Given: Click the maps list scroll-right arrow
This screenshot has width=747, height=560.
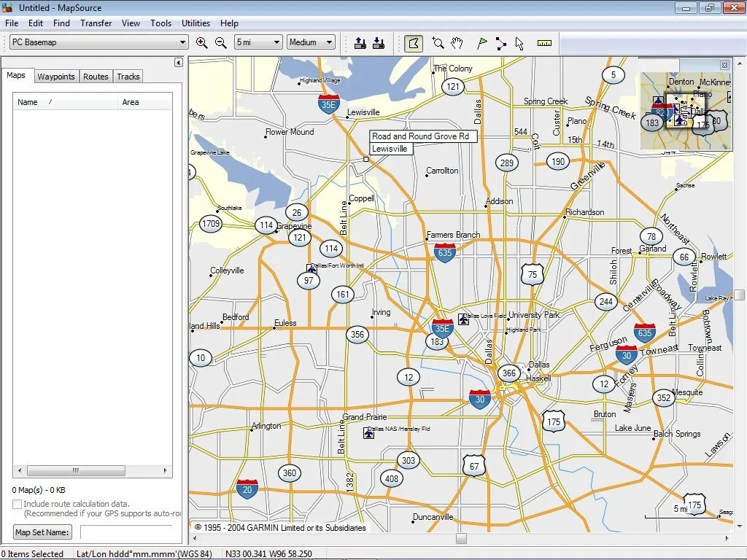Looking at the screenshot, I should coord(165,470).
